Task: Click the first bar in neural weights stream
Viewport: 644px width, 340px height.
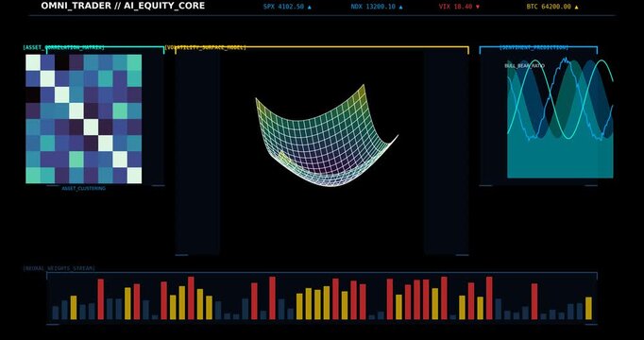Action: click(56, 313)
